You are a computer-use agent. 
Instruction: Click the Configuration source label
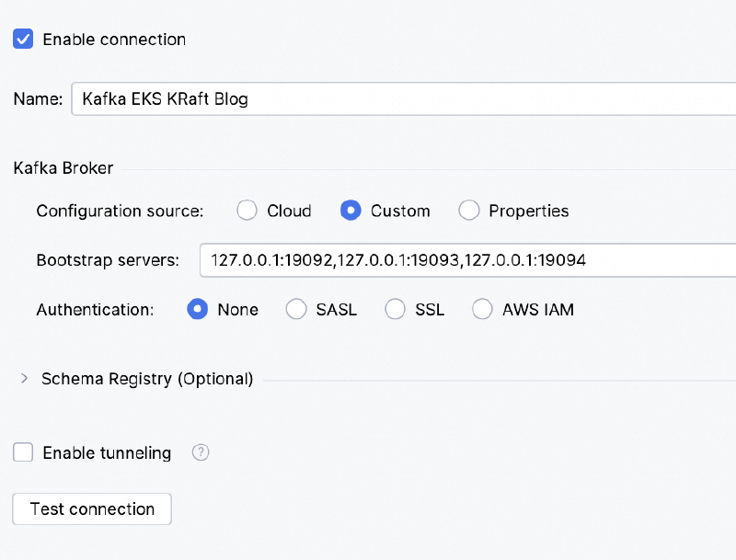(x=120, y=211)
